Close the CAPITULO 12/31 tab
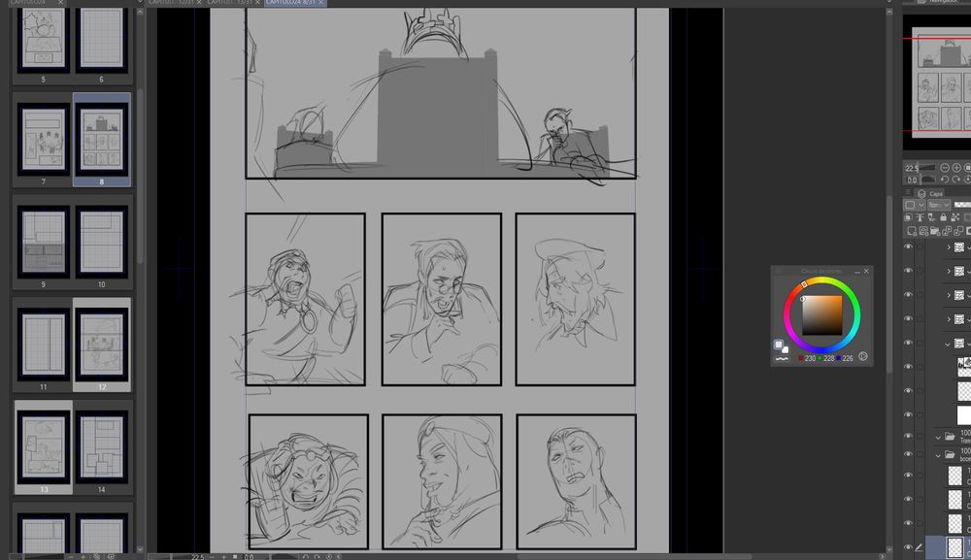971x560 pixels. pyautogui.click(x=199, y=3)
